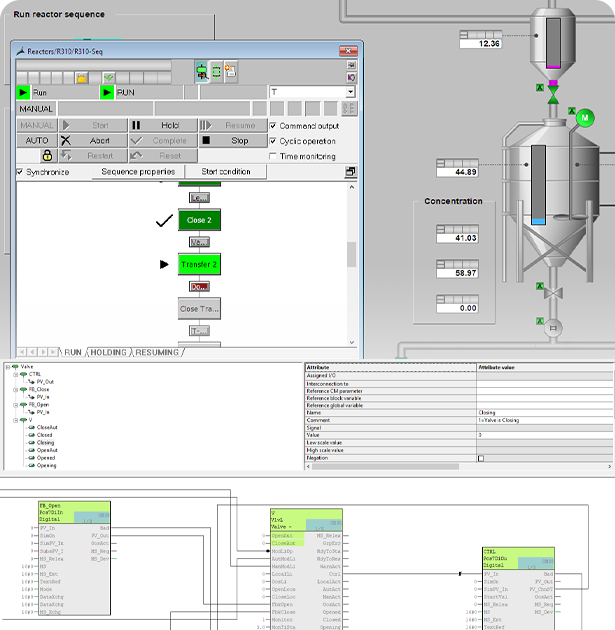
Task: Uncheck the Cyclic operation checkbox
Action: (274, 141)
